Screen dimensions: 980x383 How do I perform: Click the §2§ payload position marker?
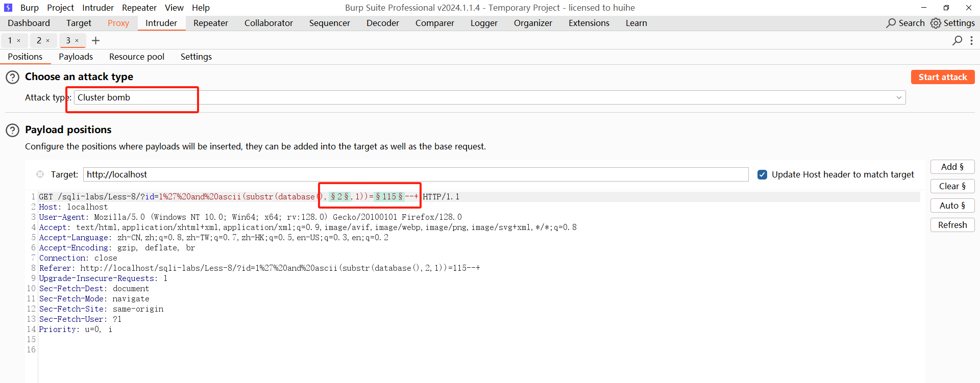pos(339,197)
